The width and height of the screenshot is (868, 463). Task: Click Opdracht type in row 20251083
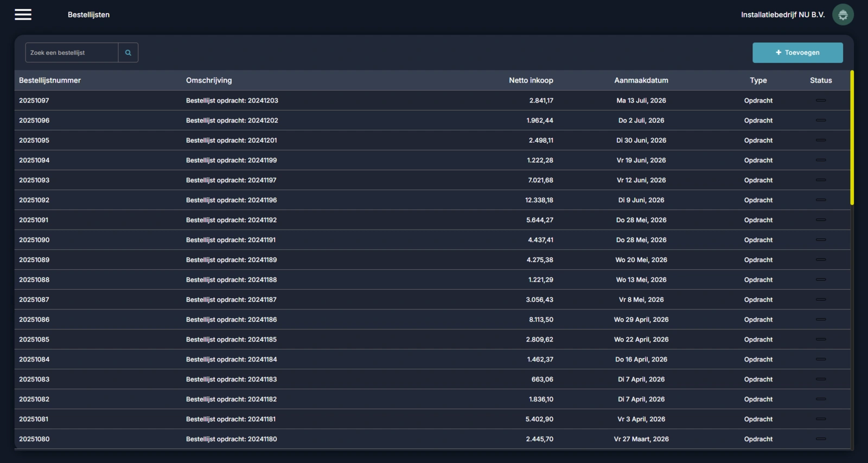tap(758, 379)
